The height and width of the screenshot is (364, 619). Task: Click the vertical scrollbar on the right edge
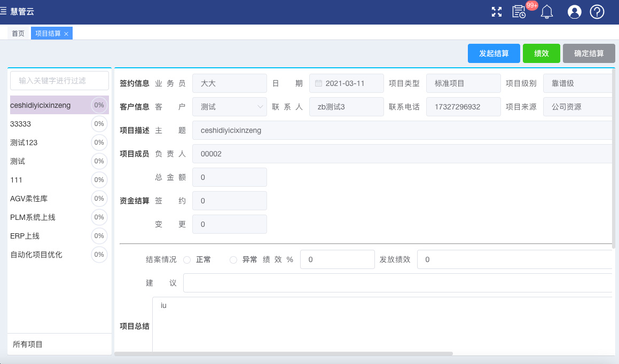point(614,159)
